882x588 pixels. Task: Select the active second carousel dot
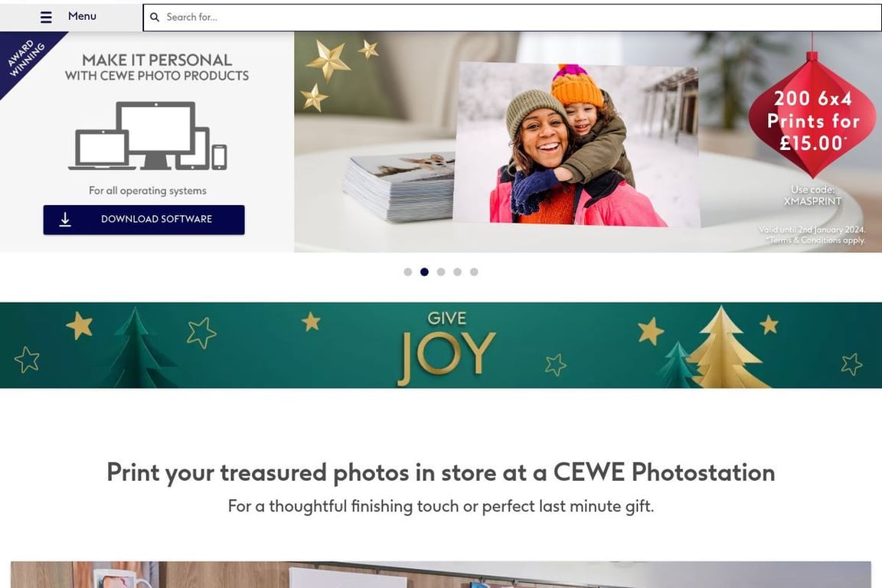(x=424, y=272)
